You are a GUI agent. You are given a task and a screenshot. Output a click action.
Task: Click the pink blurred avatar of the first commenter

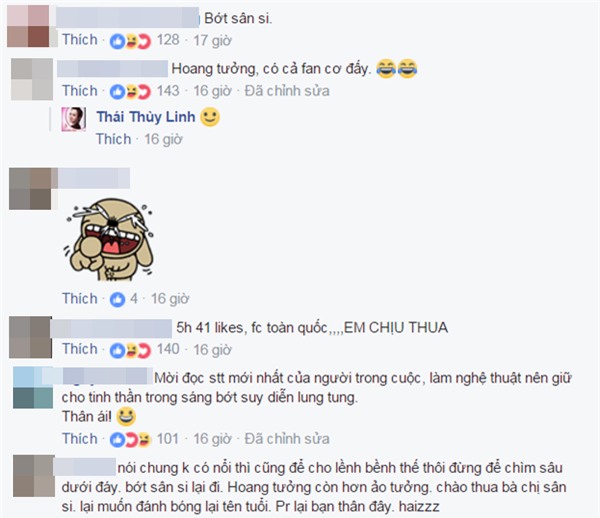pyautogui.click(x=28, y=26)
